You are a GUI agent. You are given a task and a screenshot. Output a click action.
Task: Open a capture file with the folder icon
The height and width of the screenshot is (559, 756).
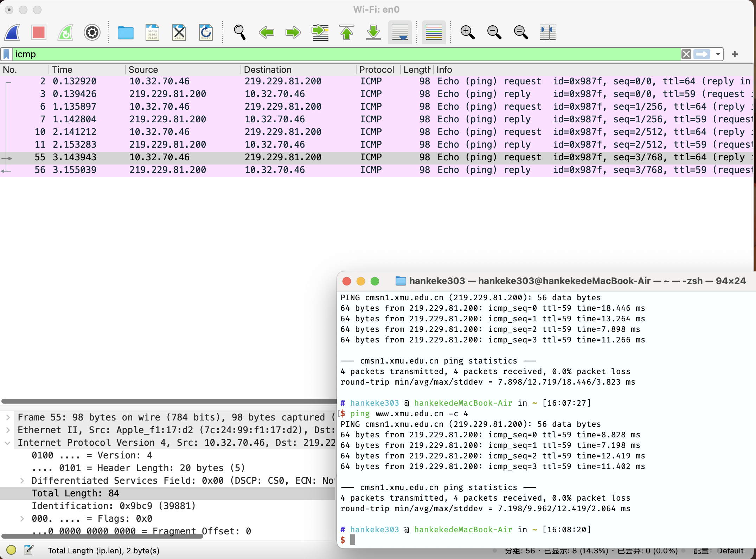126,33
